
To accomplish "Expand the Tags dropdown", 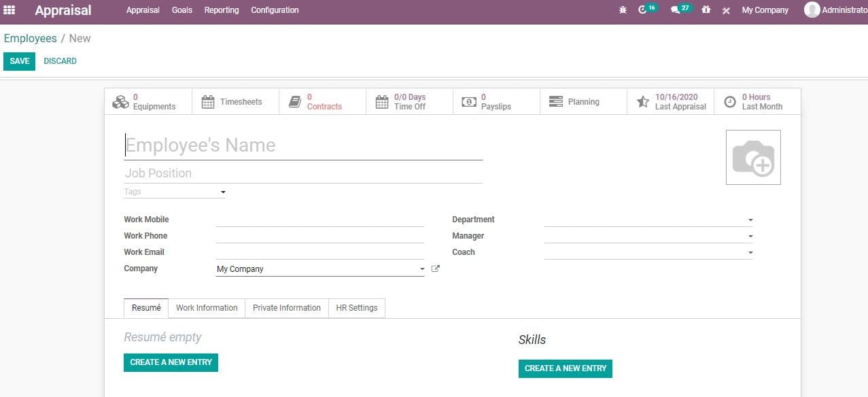I will point(223,192).
